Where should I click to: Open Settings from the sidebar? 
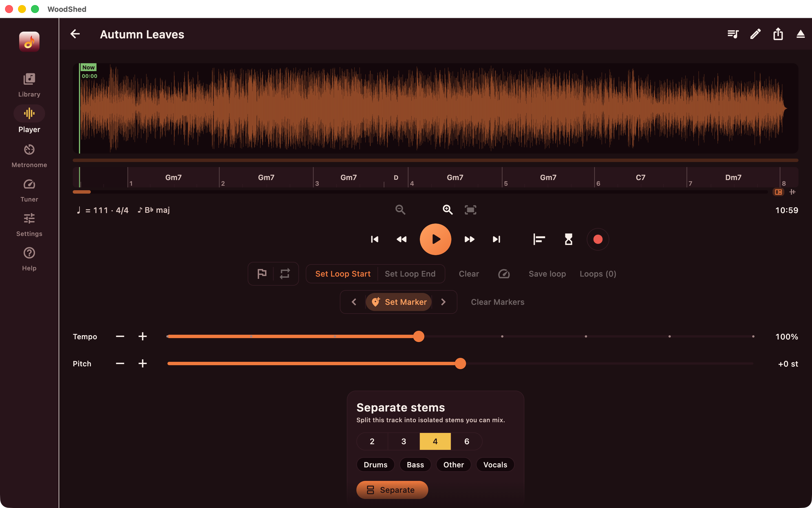tap(29, 225)
